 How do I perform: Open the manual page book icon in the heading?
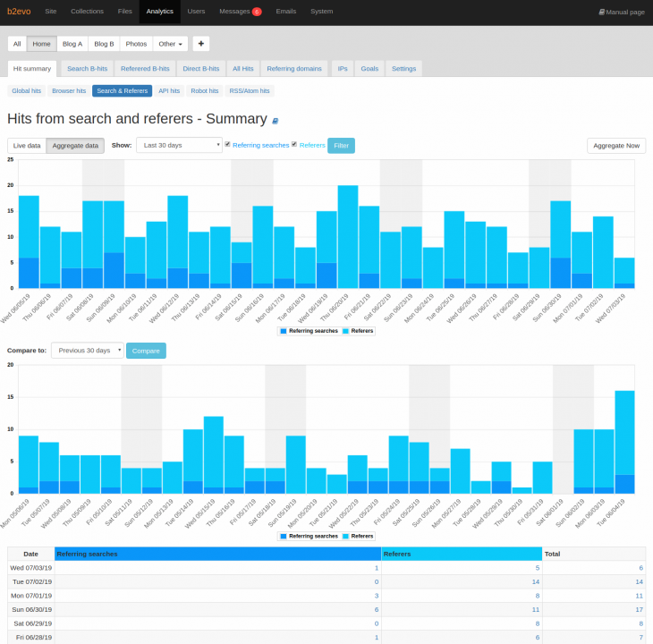tap(275, 121)
